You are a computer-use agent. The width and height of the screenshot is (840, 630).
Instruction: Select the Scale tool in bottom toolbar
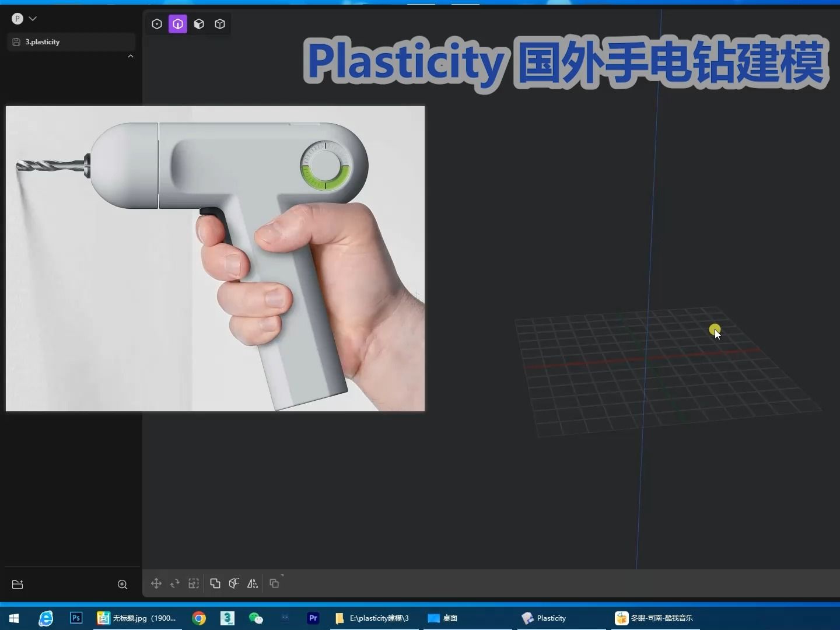pos(194,583)
